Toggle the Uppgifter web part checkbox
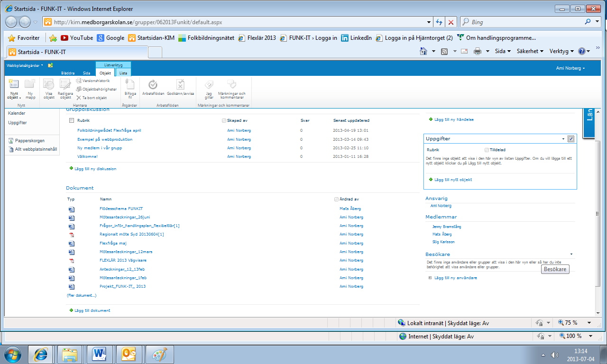This screenshot has width=607, height=364. click(571, 139)
